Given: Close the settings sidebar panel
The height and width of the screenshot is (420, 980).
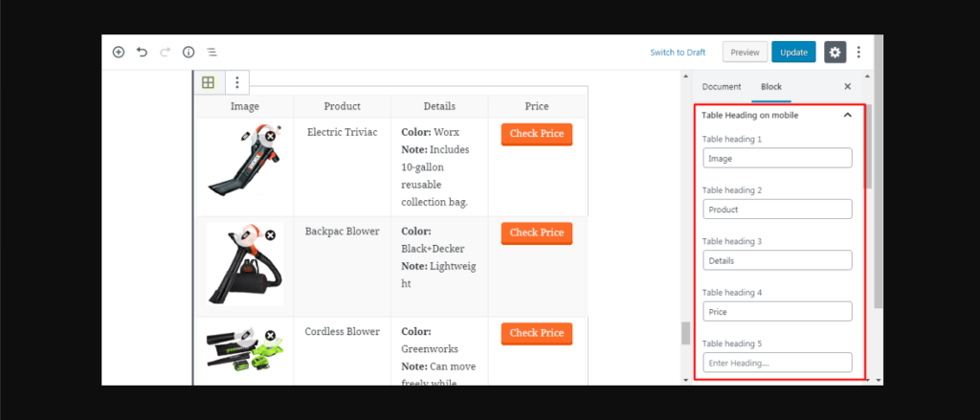Looking at the screenshot, I should tap(848, 87).
